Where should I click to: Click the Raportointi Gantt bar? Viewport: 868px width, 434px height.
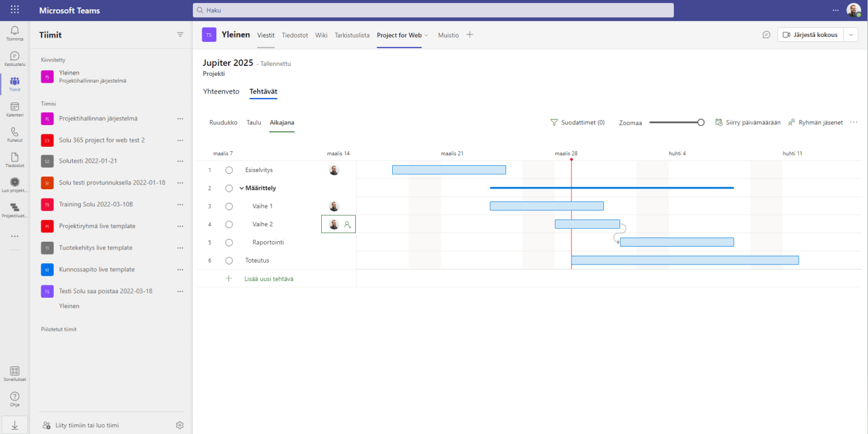tap(677, 242)
